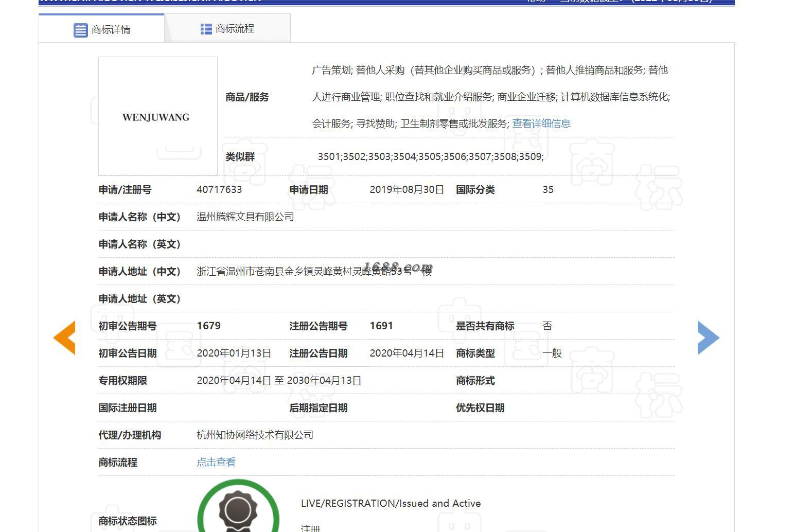The image size is (795, 532).
Task: Click the 国际分类 label
Action: pyautogui.click(x=475, y=189)
